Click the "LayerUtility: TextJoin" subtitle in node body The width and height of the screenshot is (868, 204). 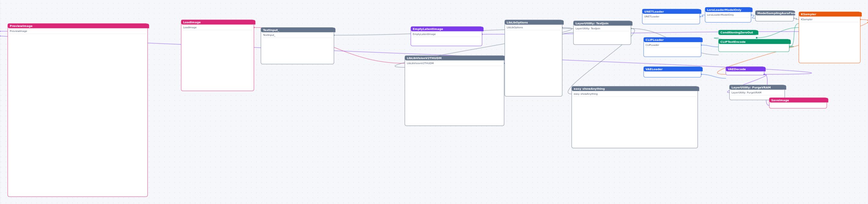click(587, 28)
